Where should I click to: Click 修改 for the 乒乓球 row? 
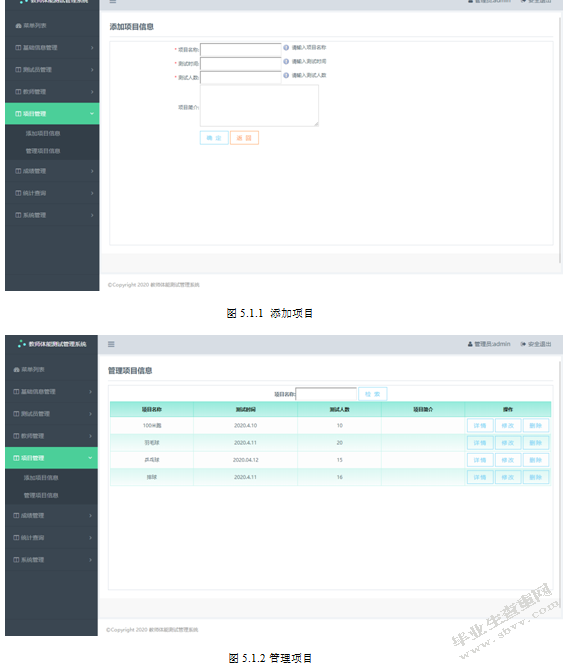pyautogui.click(x=508, y=460)
